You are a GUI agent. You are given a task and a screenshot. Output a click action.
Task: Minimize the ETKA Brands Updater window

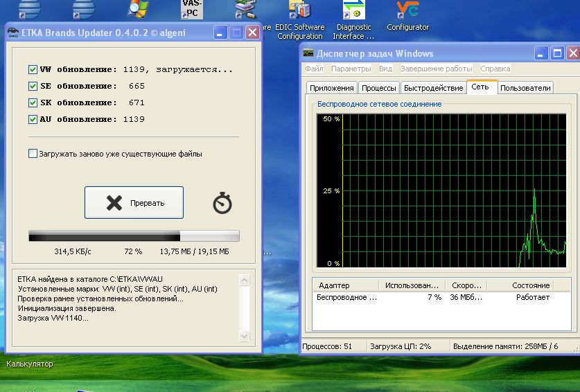tap(220, 33)
